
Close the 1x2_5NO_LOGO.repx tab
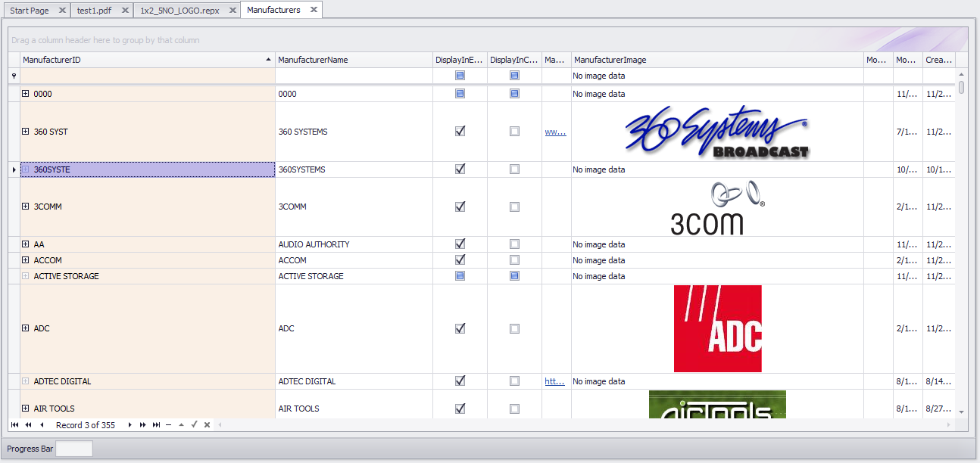pos(231,11)
